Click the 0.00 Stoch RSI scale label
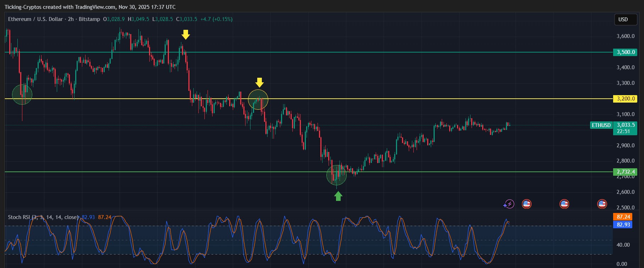This screenshot has height=268, width=644. click(x=622, y=264)
